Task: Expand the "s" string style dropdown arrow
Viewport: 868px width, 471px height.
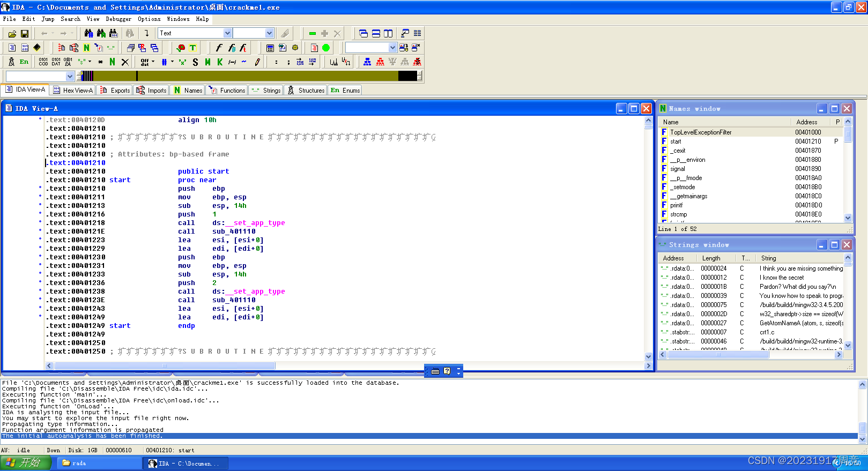Action: [x=90, y=62]
